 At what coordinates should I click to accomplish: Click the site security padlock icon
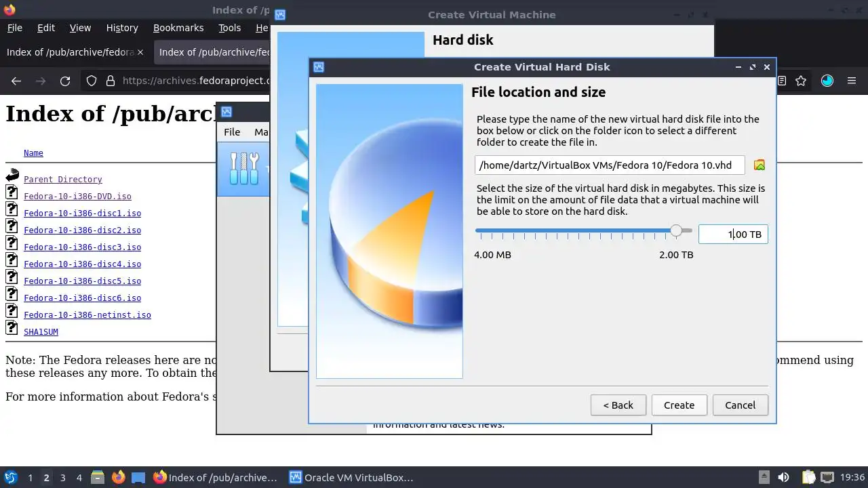[111, 81]
